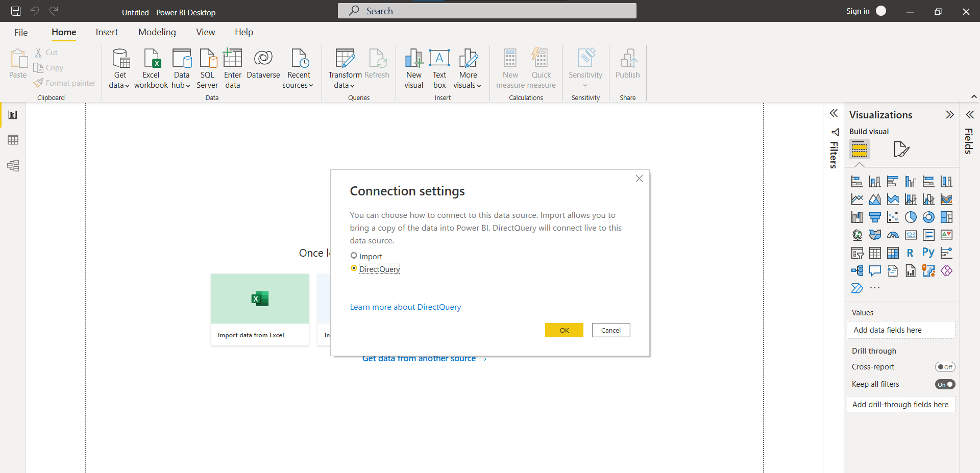The image size is (980, 473).
Task: Select the Pie chart visual
Action: [911, 217]
